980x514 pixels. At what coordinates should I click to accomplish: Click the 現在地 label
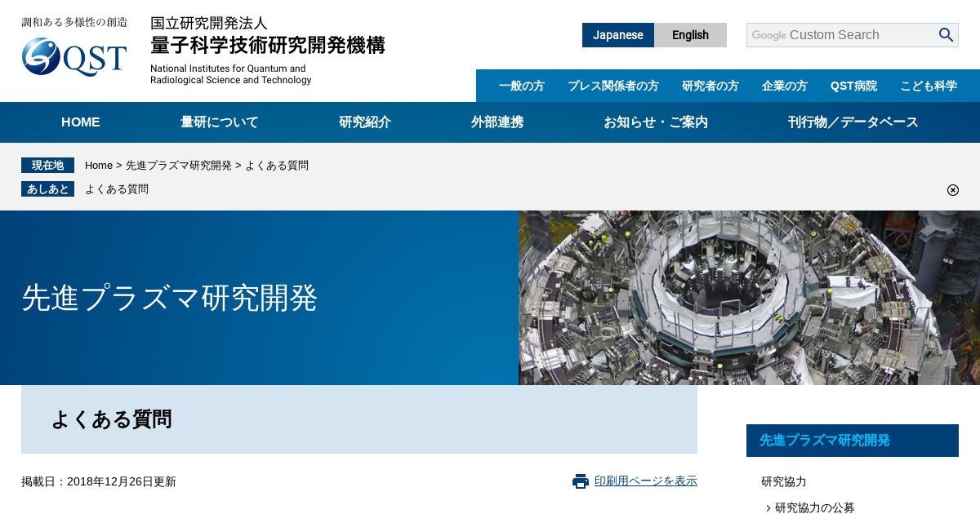[47, 166]
